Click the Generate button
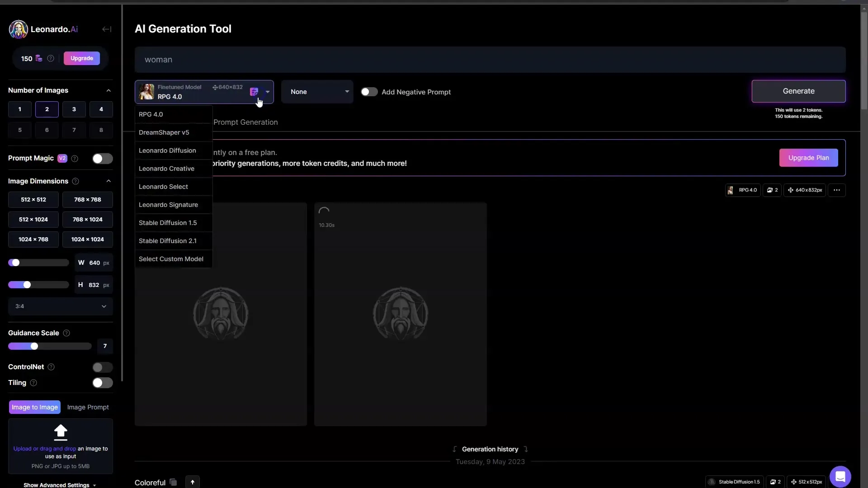Screen dimensions: 868x488 tap(798, 90)
